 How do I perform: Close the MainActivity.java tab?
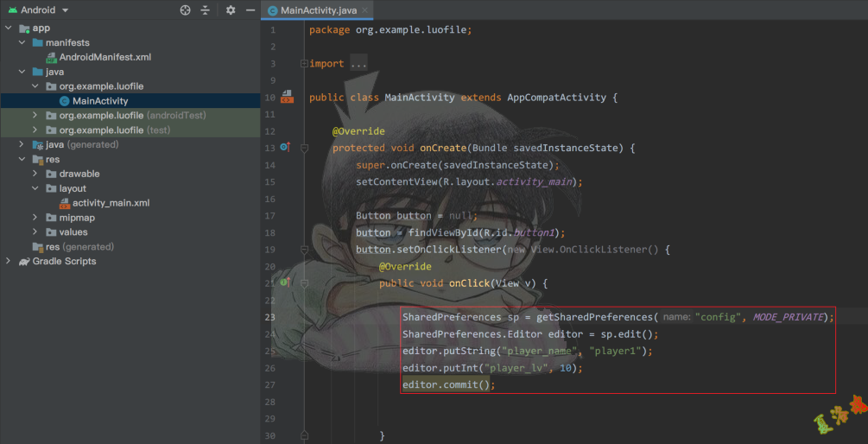[x=365, y=10]
